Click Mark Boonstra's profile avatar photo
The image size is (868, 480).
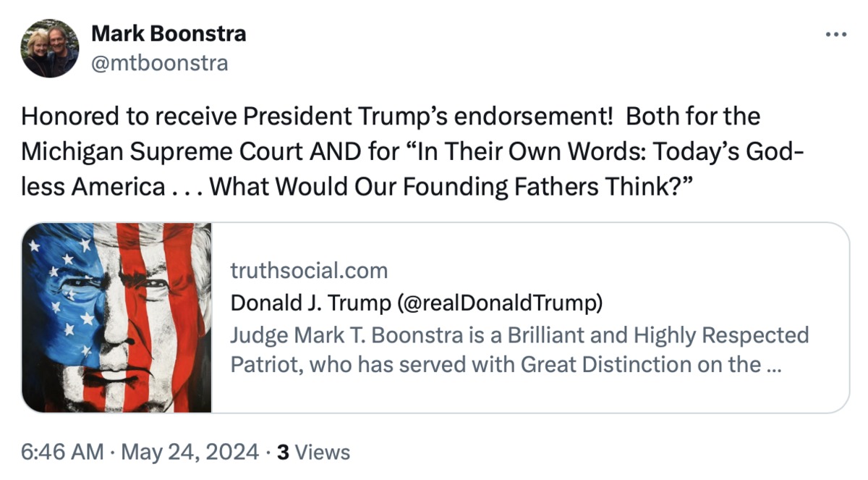point(48,49)
